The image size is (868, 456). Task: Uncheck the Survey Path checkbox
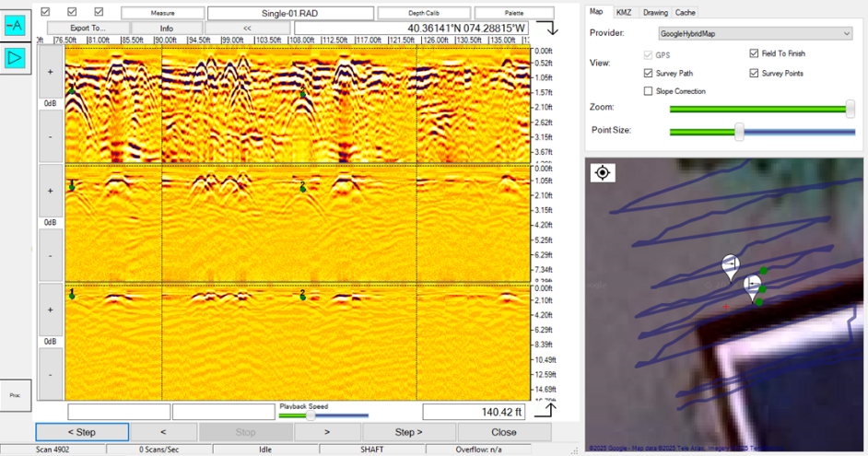pos(649,73)
